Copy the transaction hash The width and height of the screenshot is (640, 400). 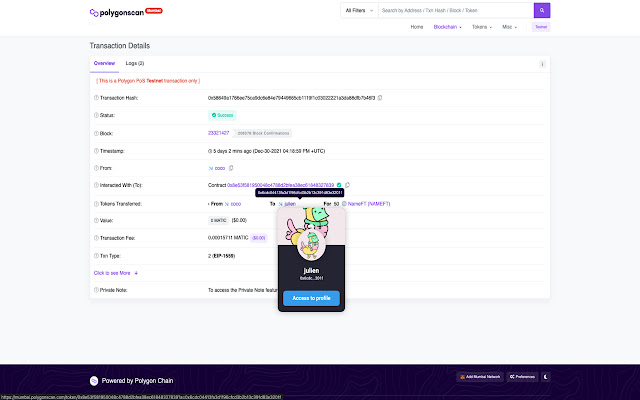pos(380,98)
